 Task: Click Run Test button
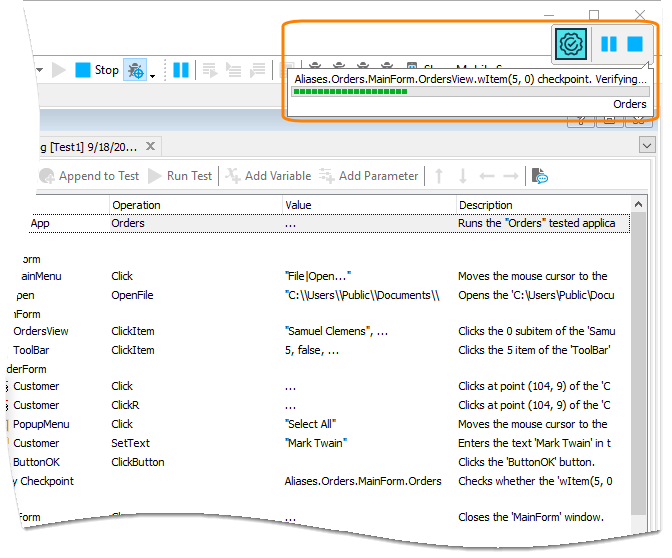180,176
